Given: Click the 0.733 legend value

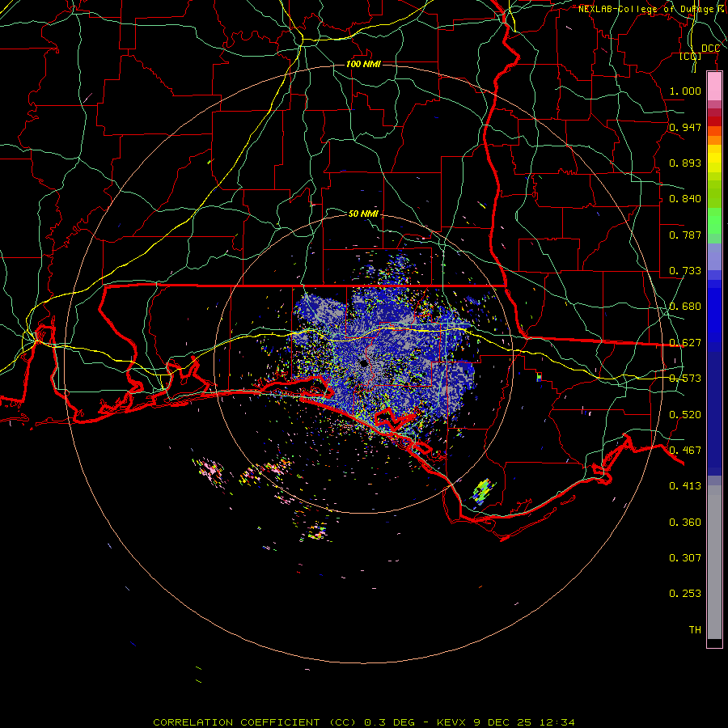Looking at the screenshot, I should coord(685,271).
